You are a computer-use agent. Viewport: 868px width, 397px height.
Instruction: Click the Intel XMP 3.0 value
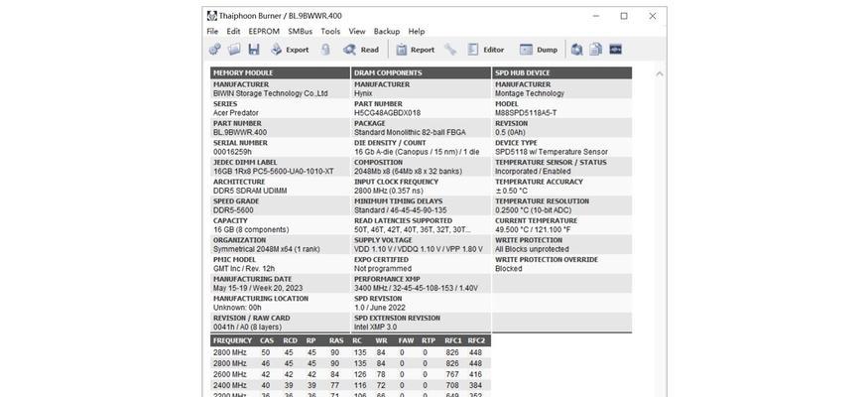[375, 328]
